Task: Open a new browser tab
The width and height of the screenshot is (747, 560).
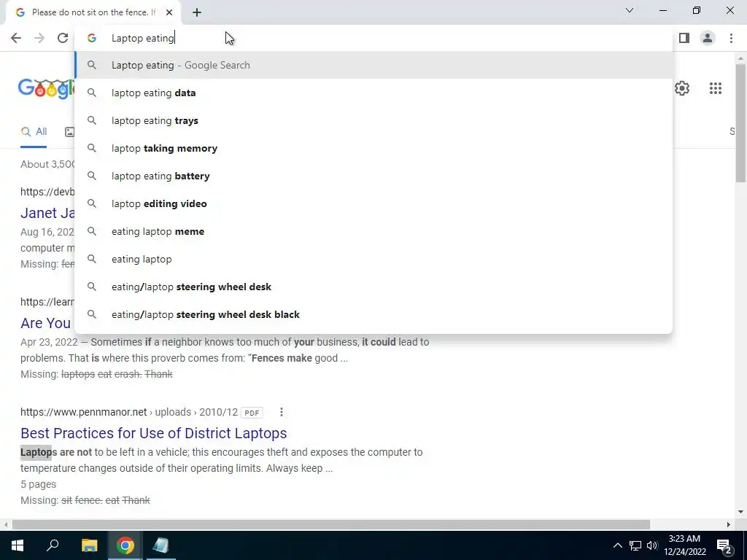Action: (x=197, y=12)
